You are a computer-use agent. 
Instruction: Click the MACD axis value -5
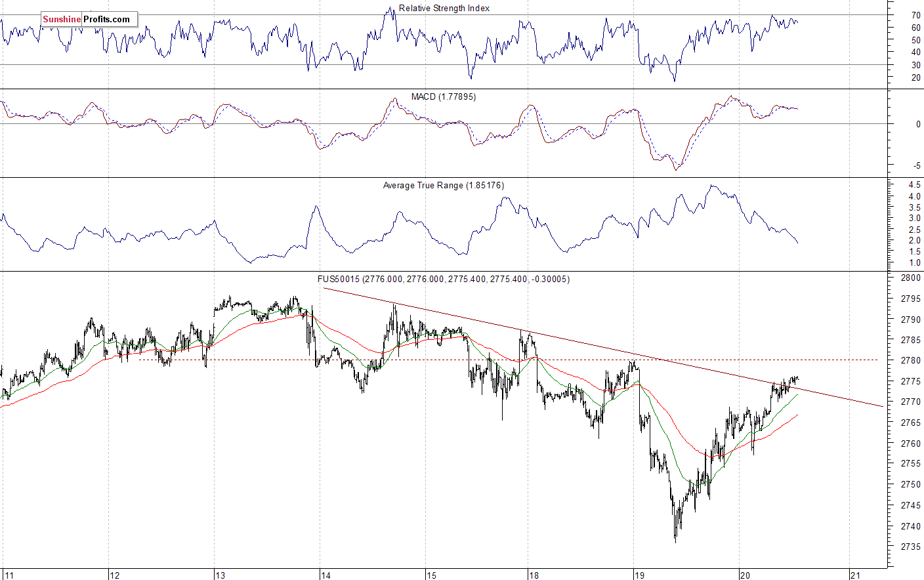click(917, 166)
